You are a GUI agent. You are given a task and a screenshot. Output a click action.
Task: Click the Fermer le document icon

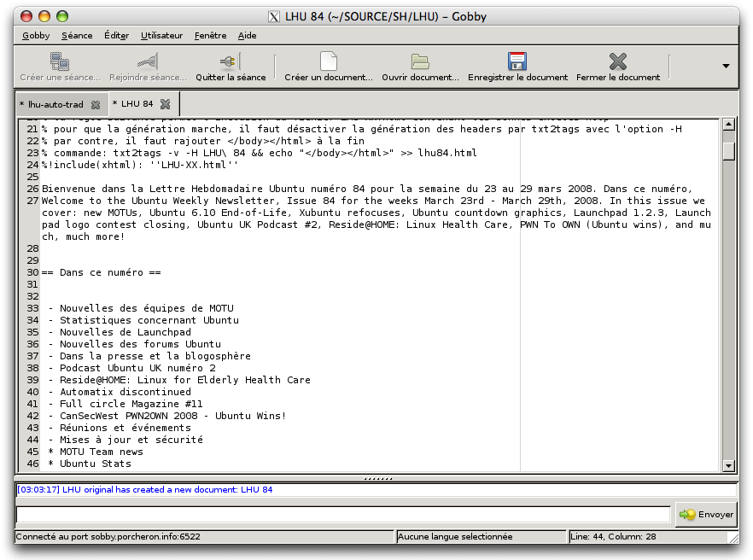[x=617, y=61]
